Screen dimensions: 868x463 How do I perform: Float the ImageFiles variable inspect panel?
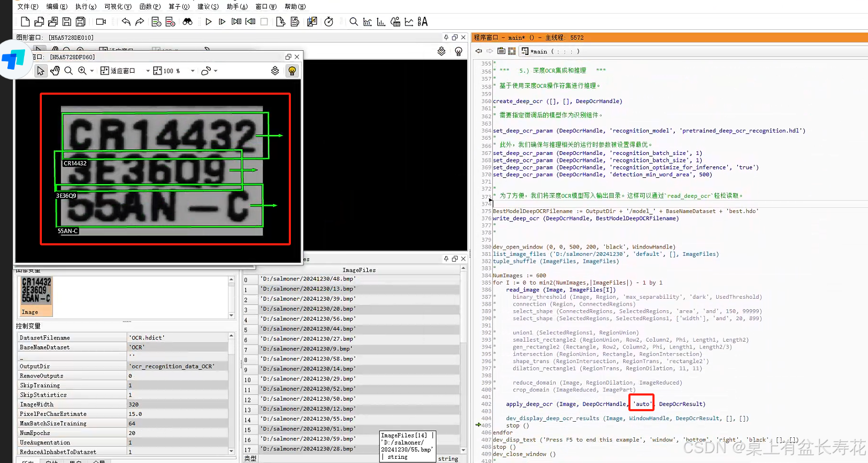pyautogui.click(x=455, y=259)
